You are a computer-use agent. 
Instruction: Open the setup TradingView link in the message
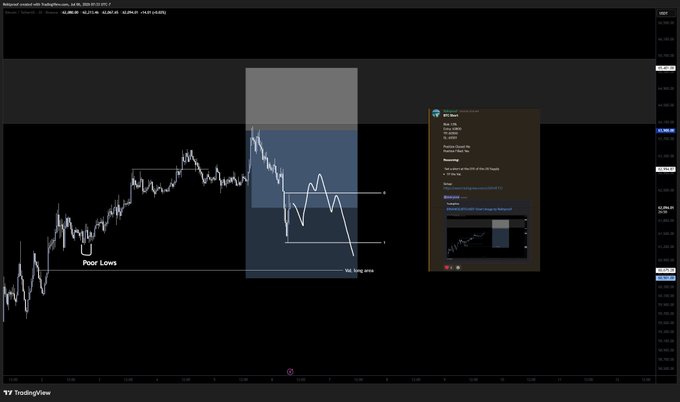point(473,188)
